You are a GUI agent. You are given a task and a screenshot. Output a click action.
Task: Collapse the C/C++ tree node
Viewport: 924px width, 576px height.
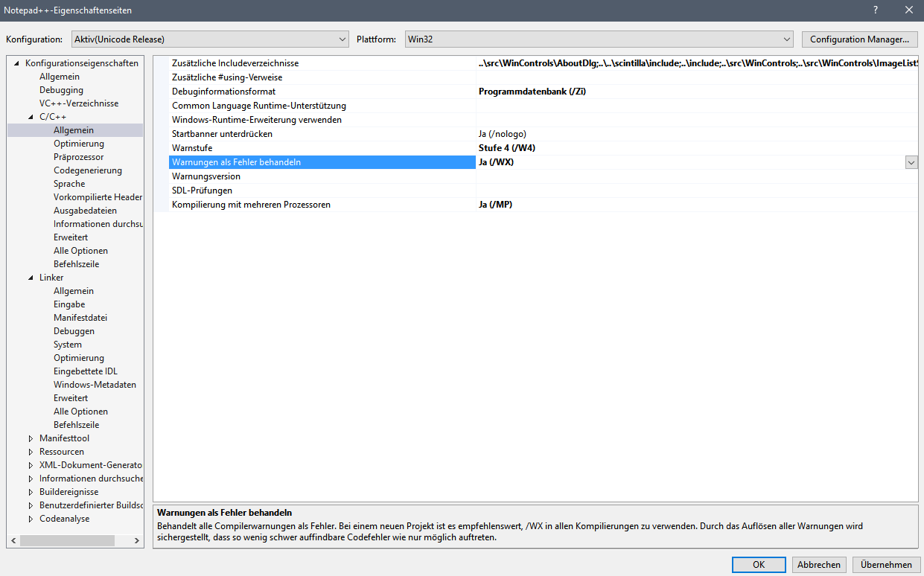coord(31,117)
